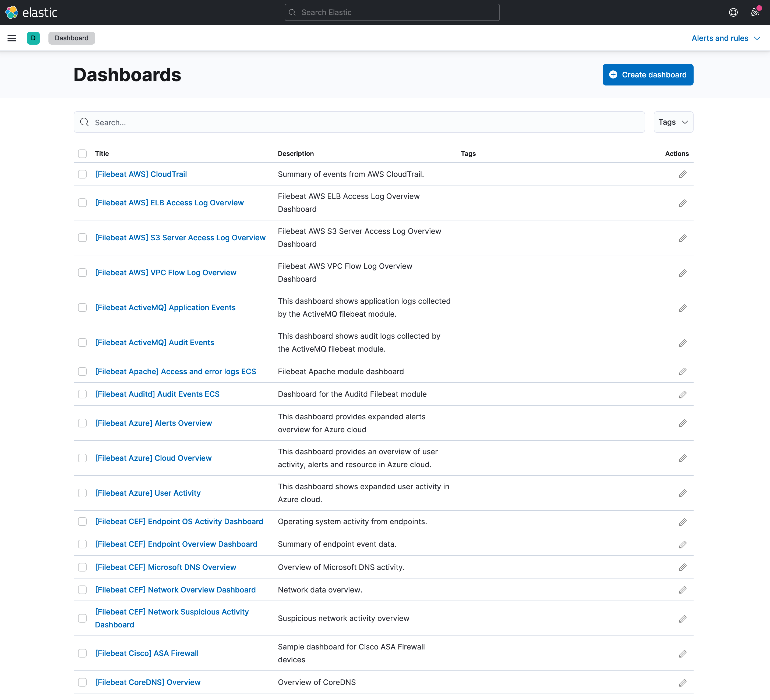Screen dimensions: 770x700
Task: Expand the Tags dropdown filter
Action: 673,122
